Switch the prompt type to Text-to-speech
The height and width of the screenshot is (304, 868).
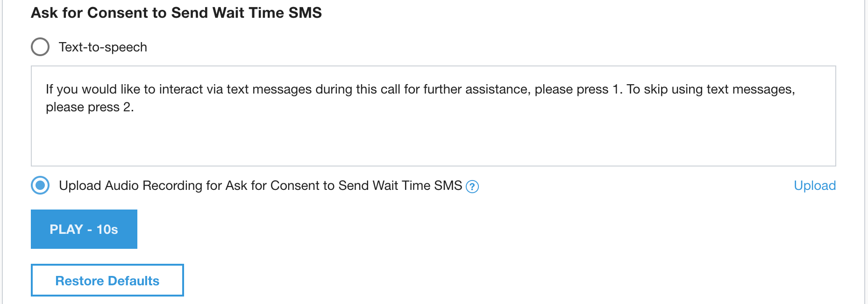click(x=40, y=47)
